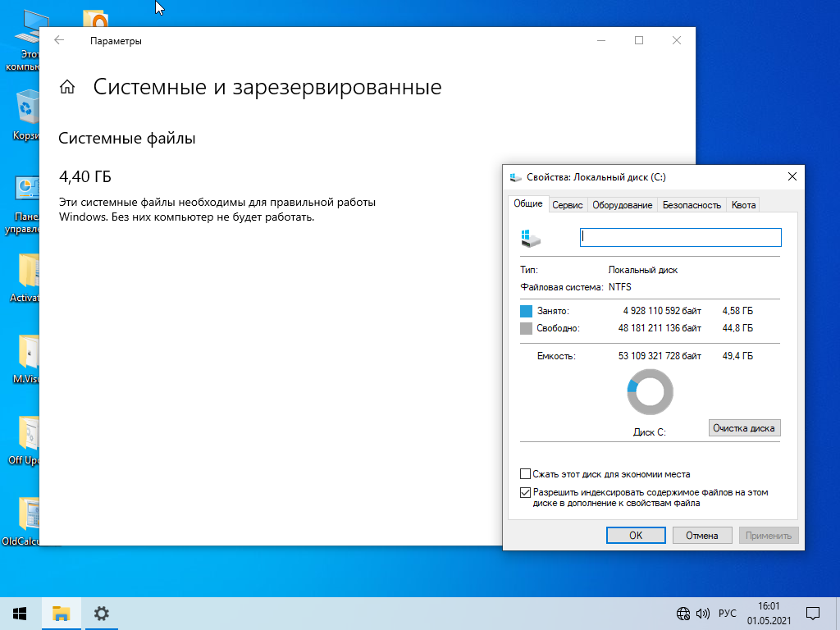Open the Квота tab

(x=743, y=204)
